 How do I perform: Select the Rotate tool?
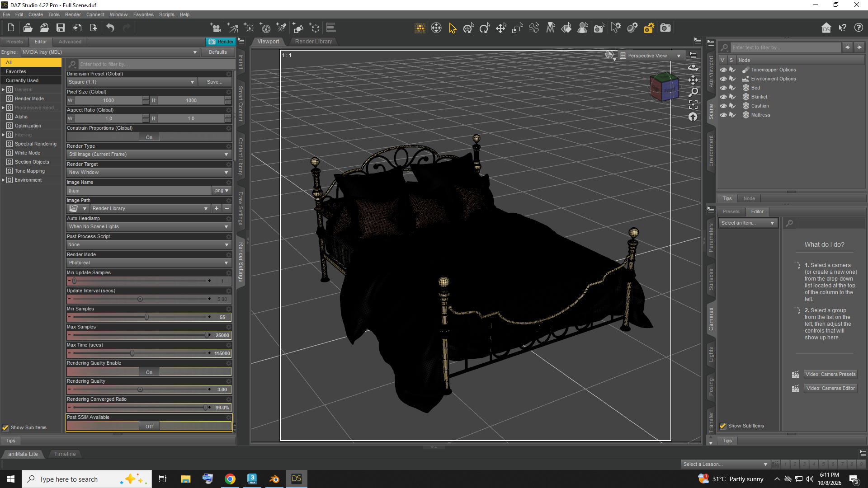(485, 28)
